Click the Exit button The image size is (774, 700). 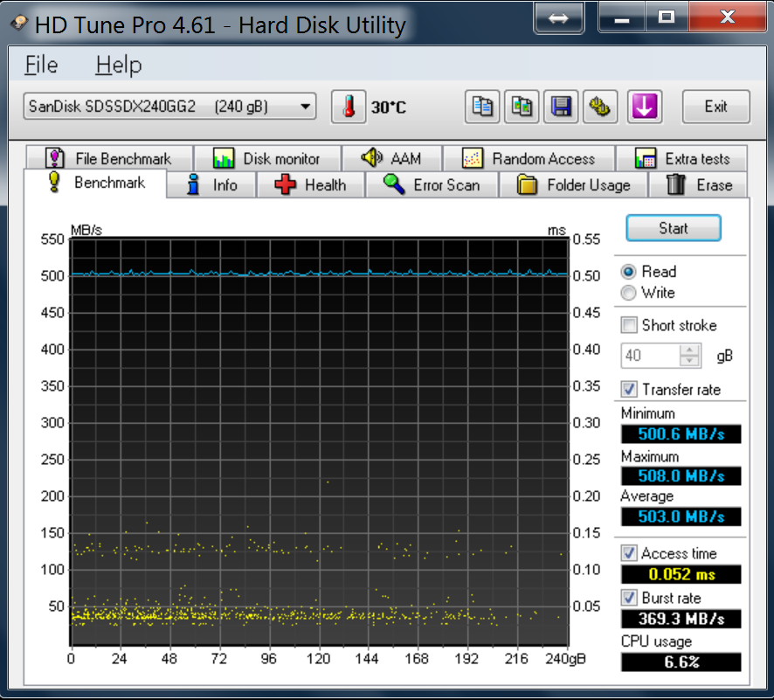pos(715,107)
